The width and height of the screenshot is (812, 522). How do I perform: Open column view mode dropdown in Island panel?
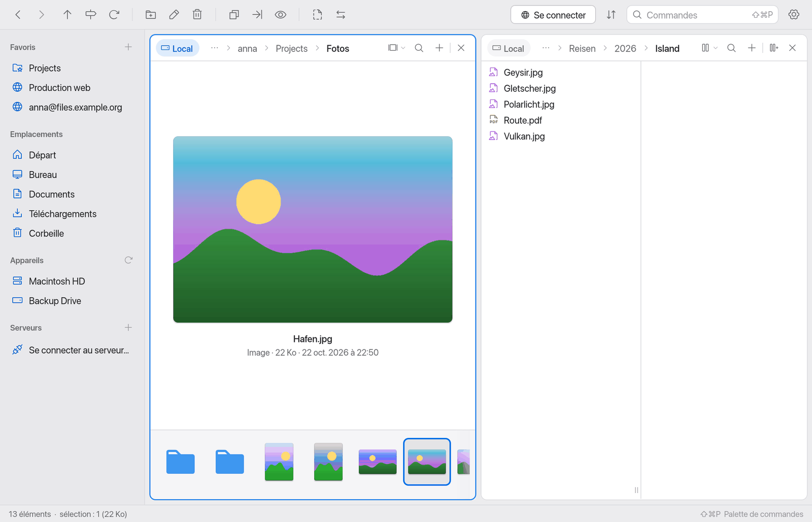[x=709, y=48]
